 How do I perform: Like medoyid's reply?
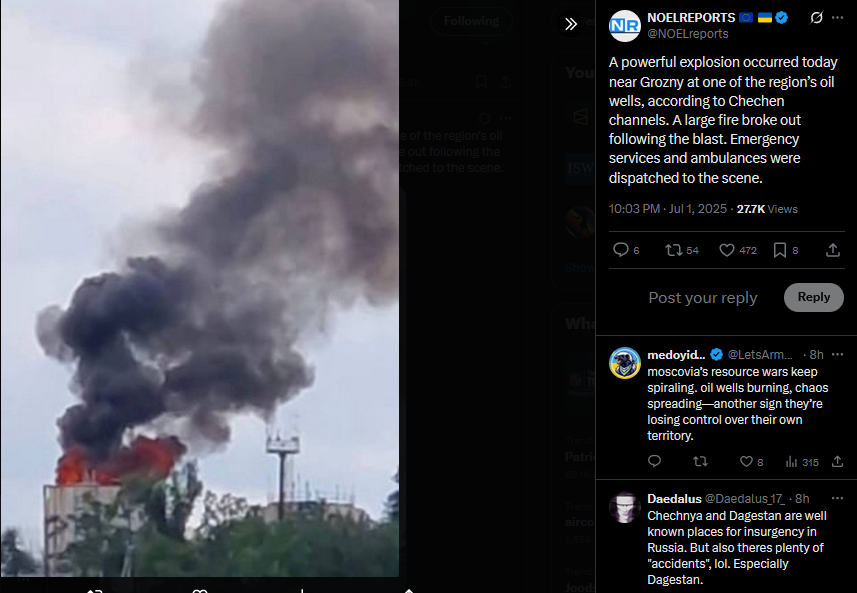(x=746, y=462)
